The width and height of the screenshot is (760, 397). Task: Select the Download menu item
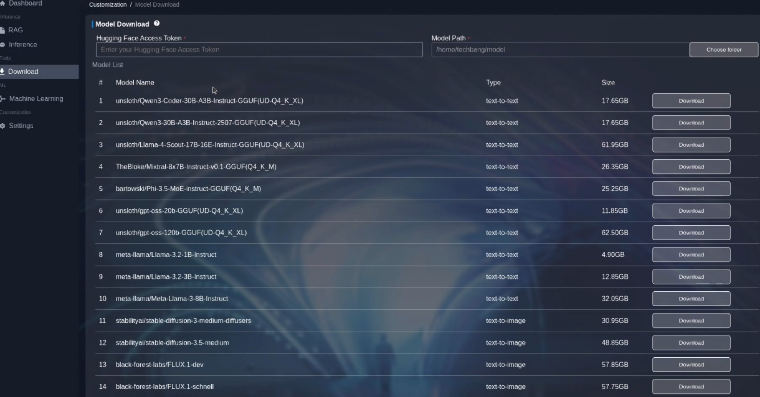click(x=39, y=72)
